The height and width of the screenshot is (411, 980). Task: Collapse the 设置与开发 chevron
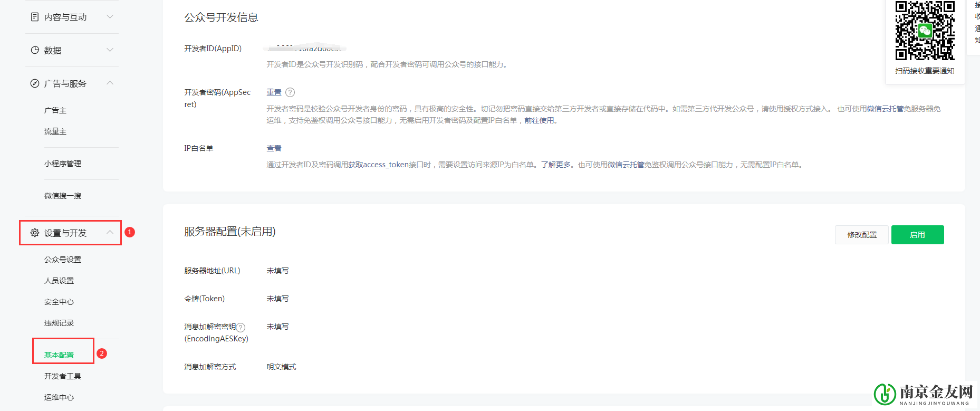point(110,232)
